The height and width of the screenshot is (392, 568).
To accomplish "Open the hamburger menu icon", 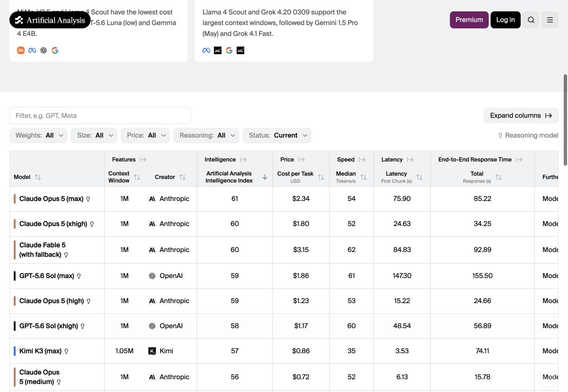I will click(550, 20).
